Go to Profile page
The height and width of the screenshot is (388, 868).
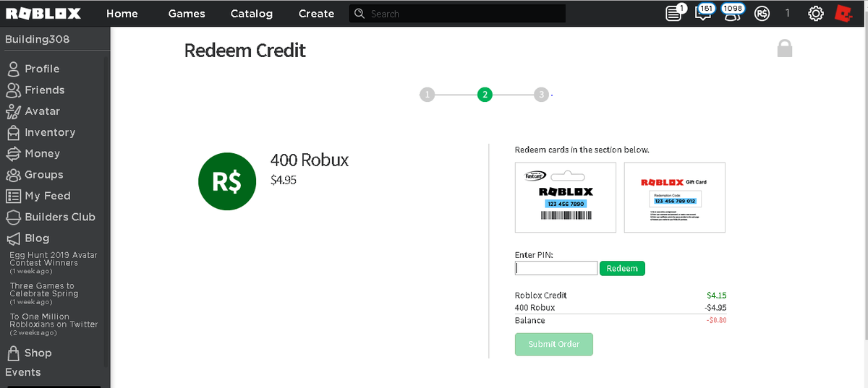[x=42, y=69]
